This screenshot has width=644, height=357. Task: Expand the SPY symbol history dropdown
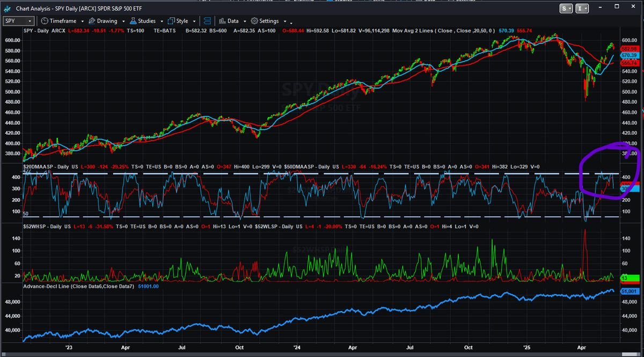30,21
